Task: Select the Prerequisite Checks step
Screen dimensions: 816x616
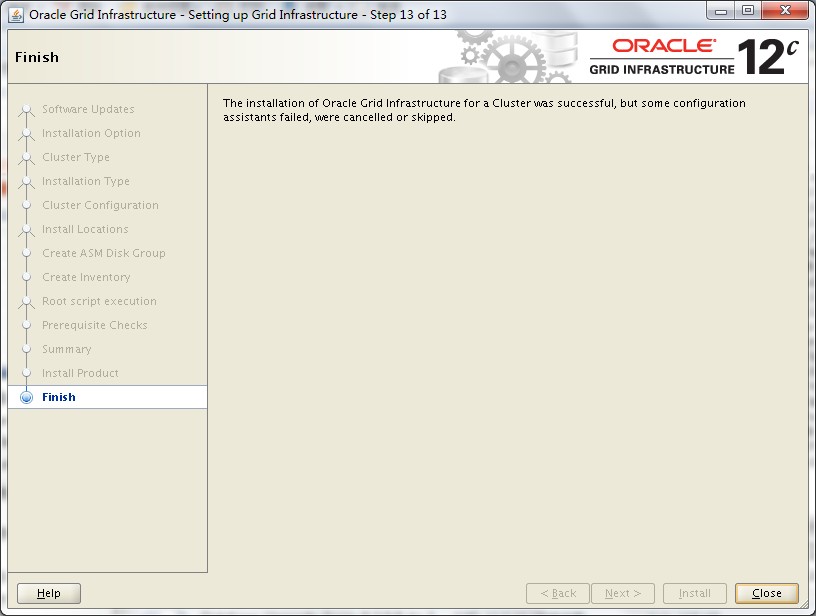Action: [x=95, y=325]
